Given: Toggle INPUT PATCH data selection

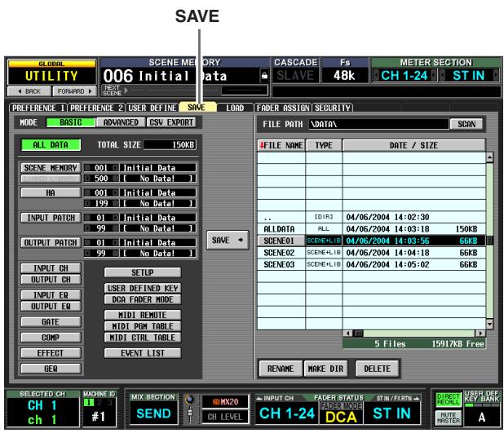Looking at the screenshot, I should tap(51, 218).
